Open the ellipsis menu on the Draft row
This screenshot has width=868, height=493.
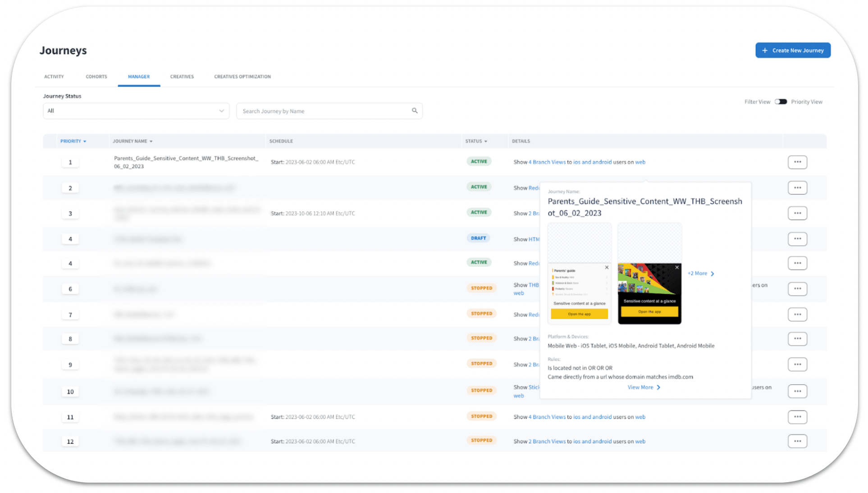tap(797, 239)
